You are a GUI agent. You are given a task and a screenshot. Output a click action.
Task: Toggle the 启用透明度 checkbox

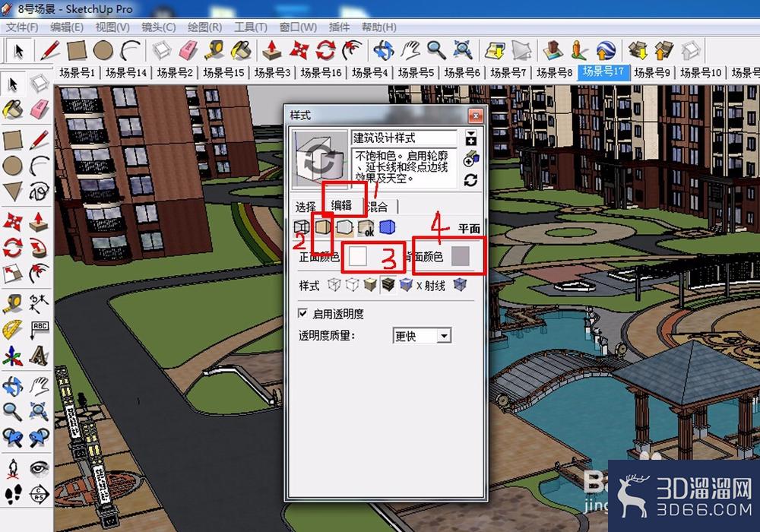(303, 313)
